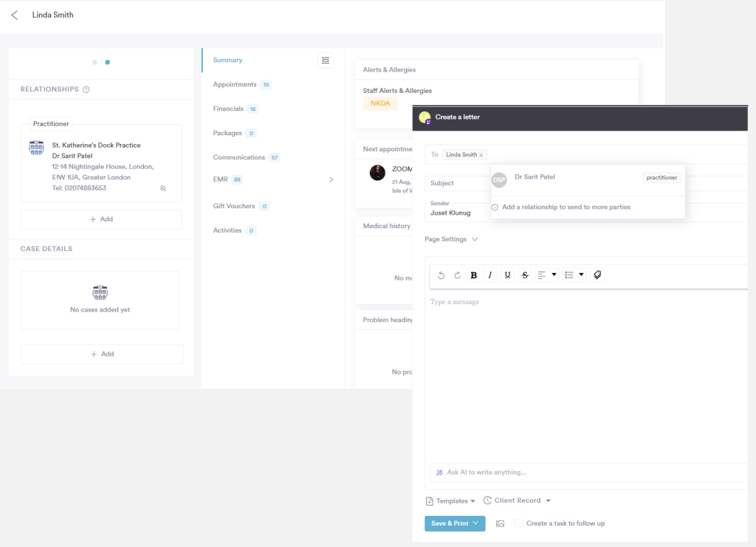This screenshot has width=756, height=547.
Task: Open the Client Record dropdown
Action: click(518, 500)
